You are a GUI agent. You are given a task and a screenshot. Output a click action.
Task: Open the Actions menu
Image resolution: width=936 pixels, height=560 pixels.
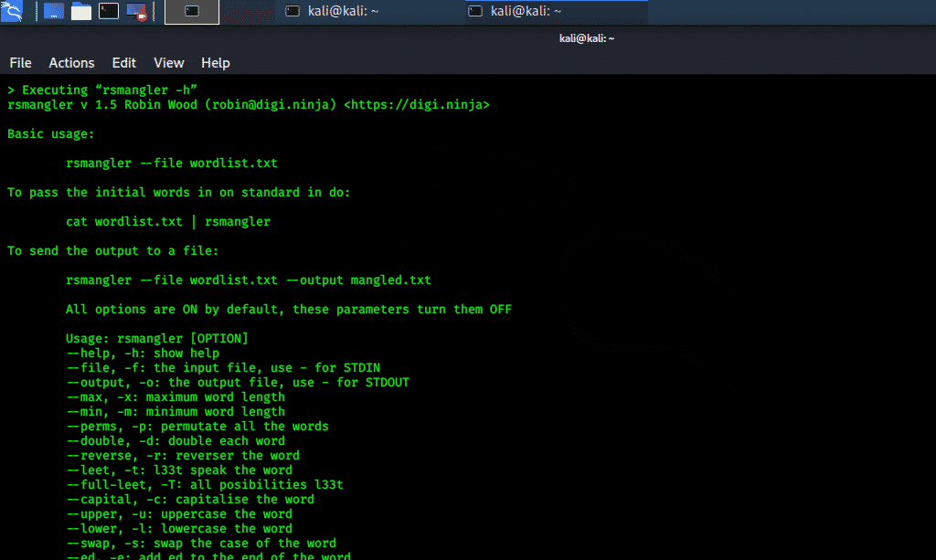click(71, 63)
